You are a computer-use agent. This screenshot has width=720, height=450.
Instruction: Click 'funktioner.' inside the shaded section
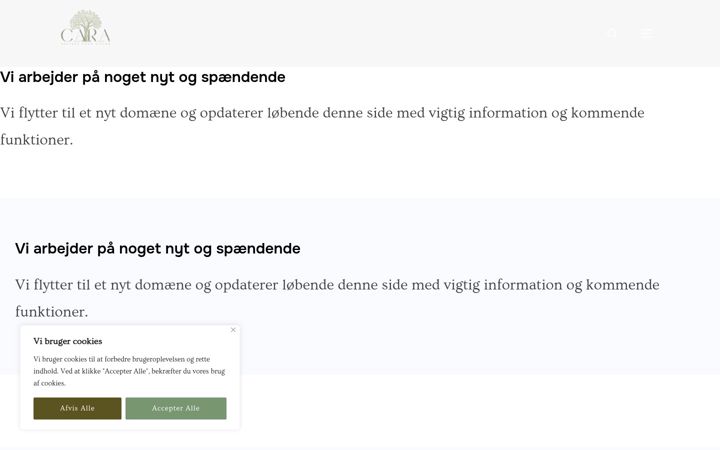click(51, 312)
